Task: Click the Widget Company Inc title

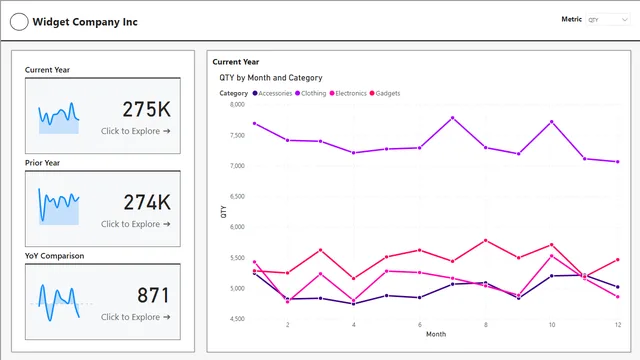Action: coord(85,22)
